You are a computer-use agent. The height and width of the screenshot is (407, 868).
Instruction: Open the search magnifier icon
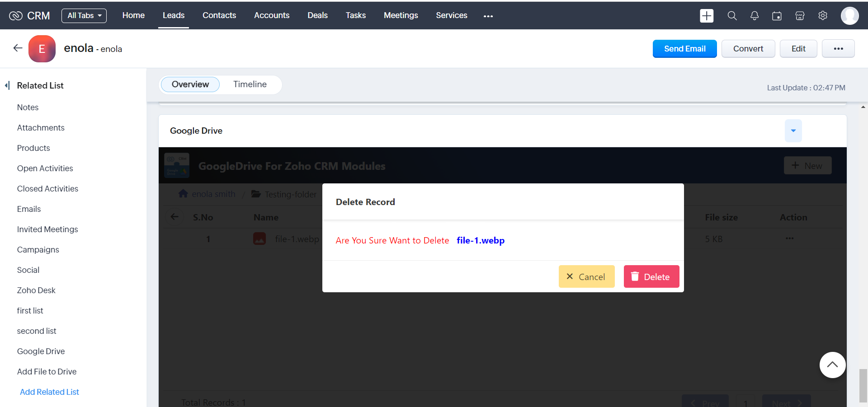[x=732, y=16]
